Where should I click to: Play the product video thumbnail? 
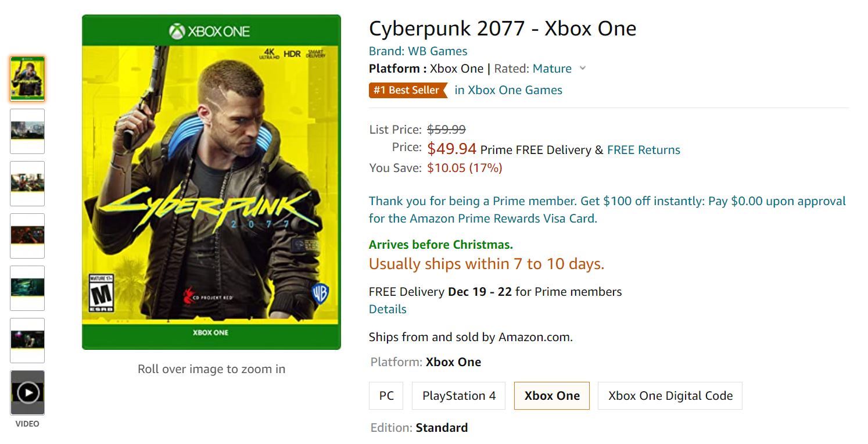click(x=27, y=393)
